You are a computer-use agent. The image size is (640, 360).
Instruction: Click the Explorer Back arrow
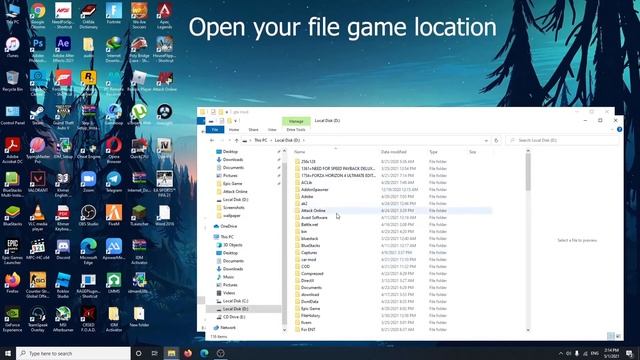pos(212,140)
